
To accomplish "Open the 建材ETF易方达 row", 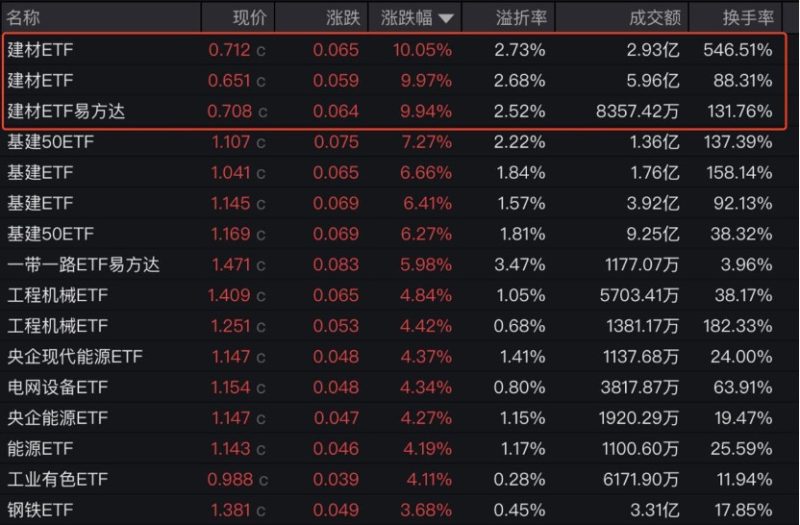I will tap(394, 111).
